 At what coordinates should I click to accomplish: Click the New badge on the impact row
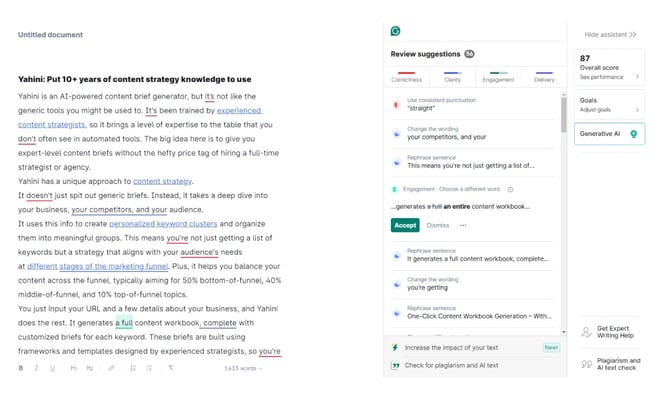tap(551, 347)
